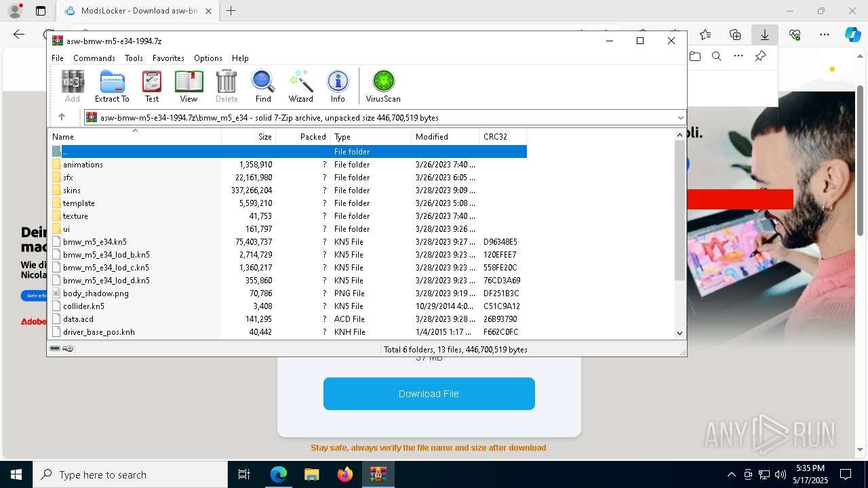
Task: Go up one folder level arrow
Action: click(62, 117)
